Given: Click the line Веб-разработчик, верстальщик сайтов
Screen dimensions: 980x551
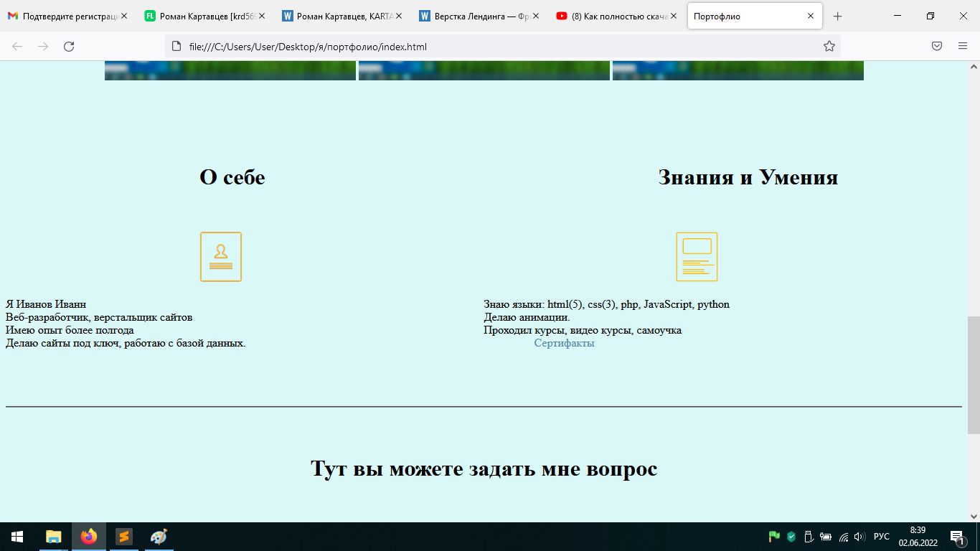Looking at the screenshot, I should click(99, 318).
